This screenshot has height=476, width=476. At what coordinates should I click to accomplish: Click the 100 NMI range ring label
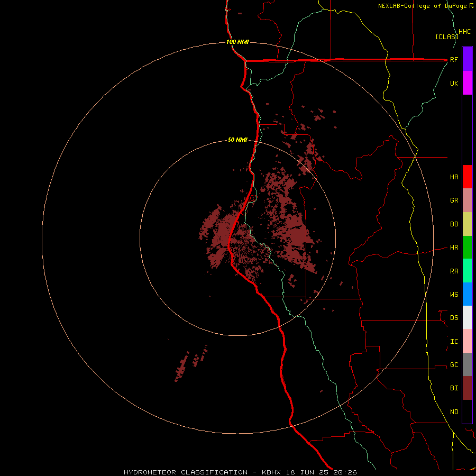click(x=237, y=42)
